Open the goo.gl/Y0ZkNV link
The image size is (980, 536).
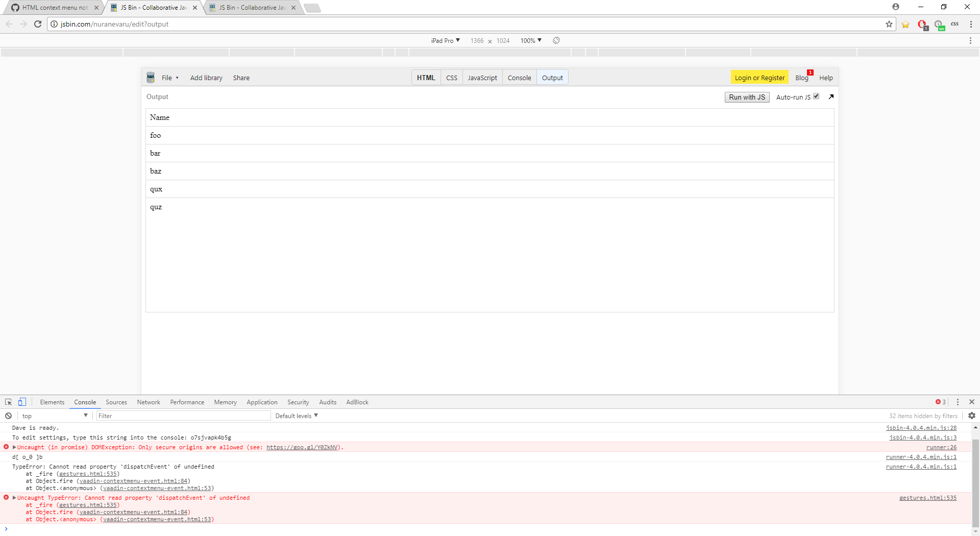[x=302, y=447]
